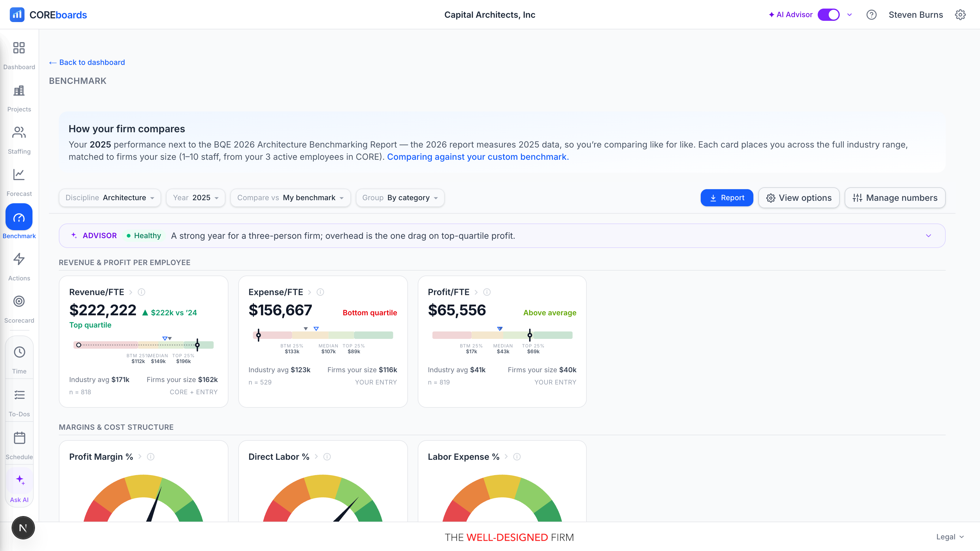Open the Schedule sidebar item
The width and height of the screenshot is (980, 551).
click(19, 445)
